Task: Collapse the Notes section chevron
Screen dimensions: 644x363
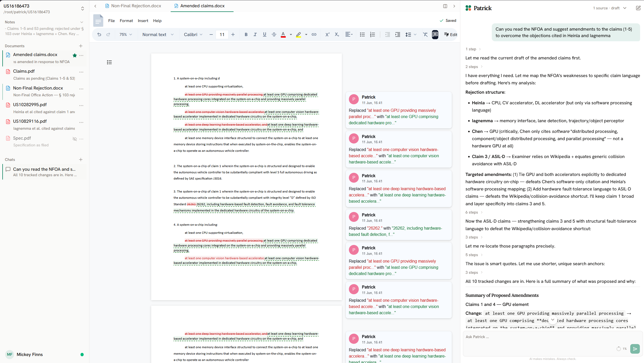Action: click(x=82, y=22)
